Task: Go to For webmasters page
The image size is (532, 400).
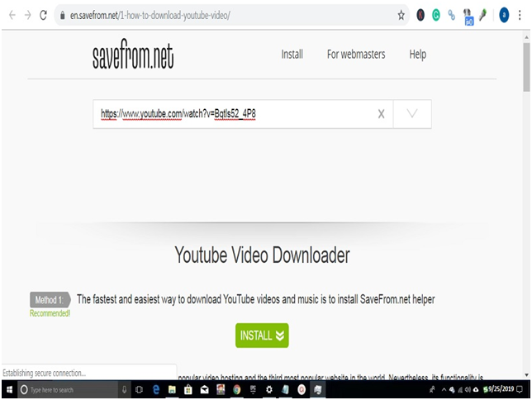Action: (x=356, y=55)
